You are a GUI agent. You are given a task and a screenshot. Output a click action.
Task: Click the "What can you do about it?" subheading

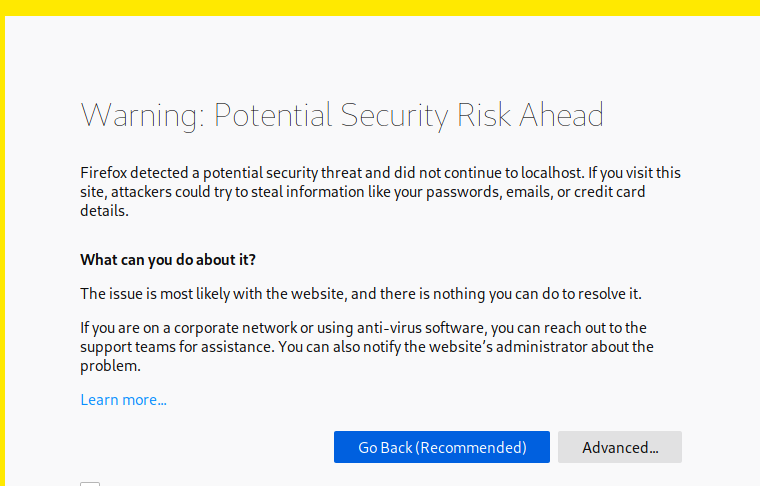168,260
